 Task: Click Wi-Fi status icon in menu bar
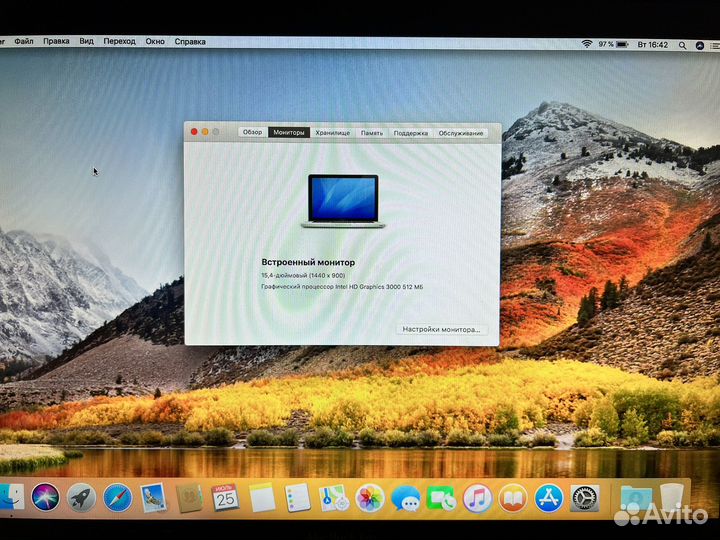(x=586, y=44)
